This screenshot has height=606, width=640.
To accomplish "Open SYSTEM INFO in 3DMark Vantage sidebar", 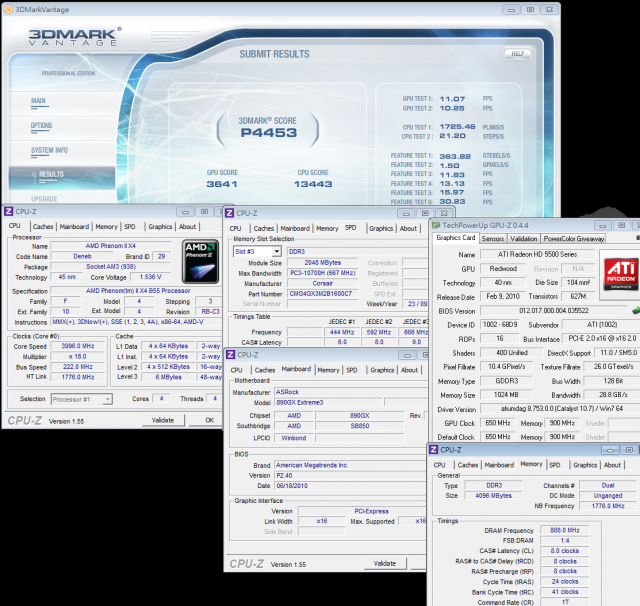I will tap(49, 150).
